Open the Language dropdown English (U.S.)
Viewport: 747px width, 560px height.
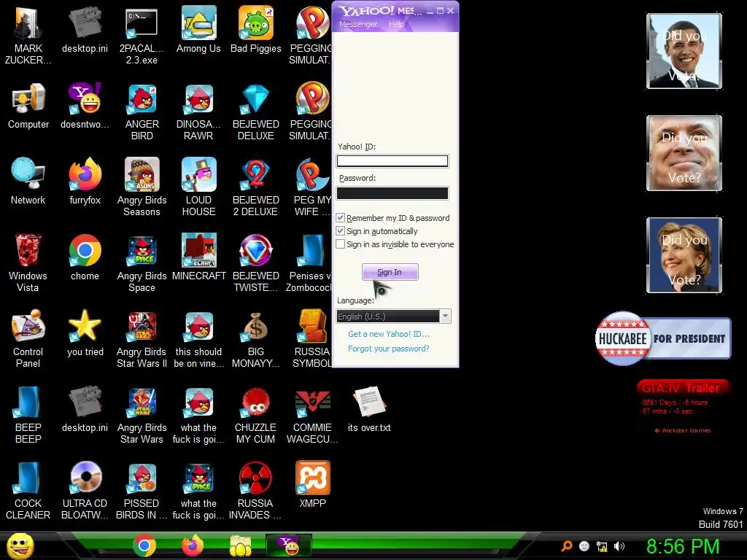point(393,316)
